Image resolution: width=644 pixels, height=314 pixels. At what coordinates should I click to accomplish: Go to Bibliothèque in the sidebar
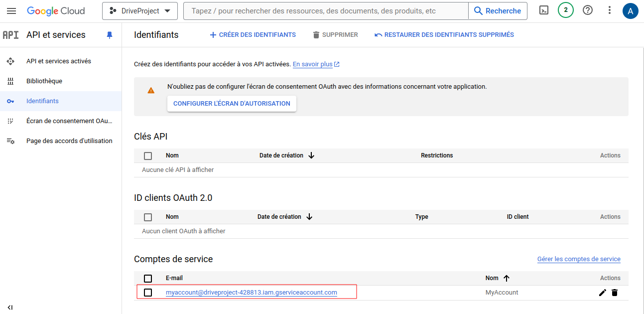click(44, 81)
